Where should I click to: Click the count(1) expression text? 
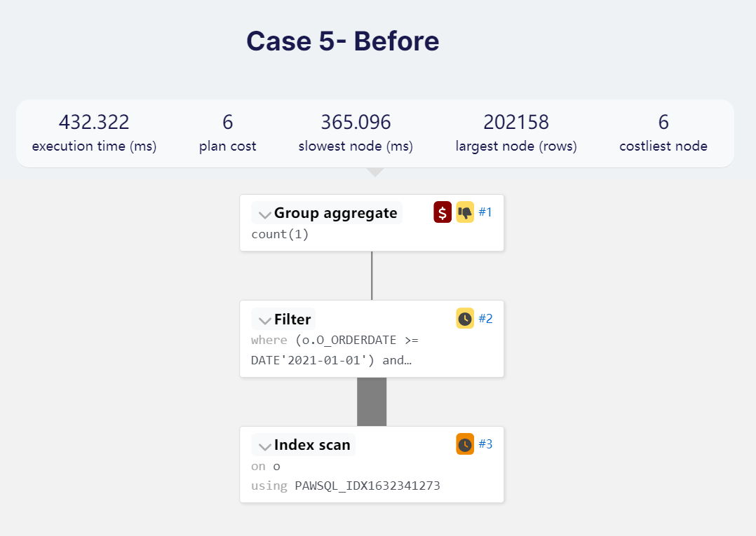280,234
